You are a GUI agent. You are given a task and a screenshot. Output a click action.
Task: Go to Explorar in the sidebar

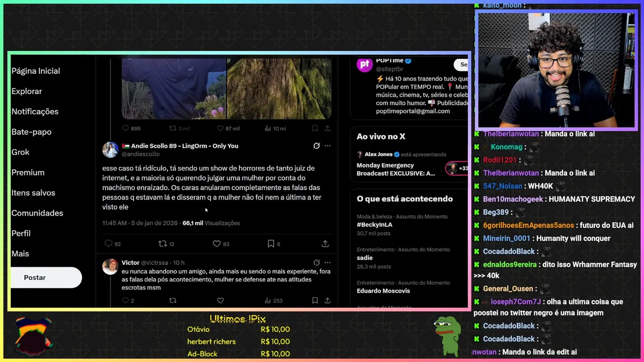(x=27, y=91)
